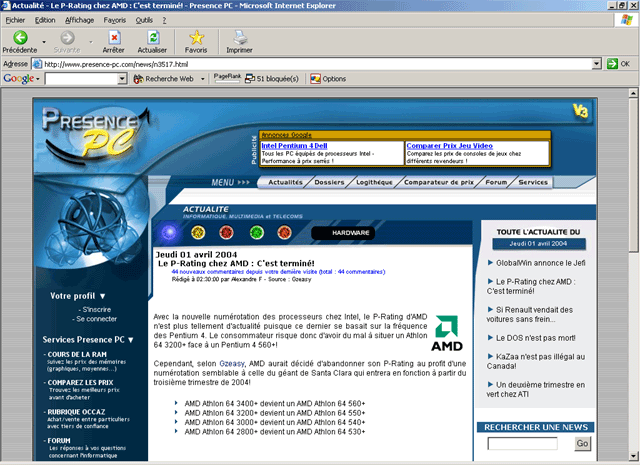Open the Edition menu
The image size is (640, 465).
pyautogui.click(x=45, y=20)
